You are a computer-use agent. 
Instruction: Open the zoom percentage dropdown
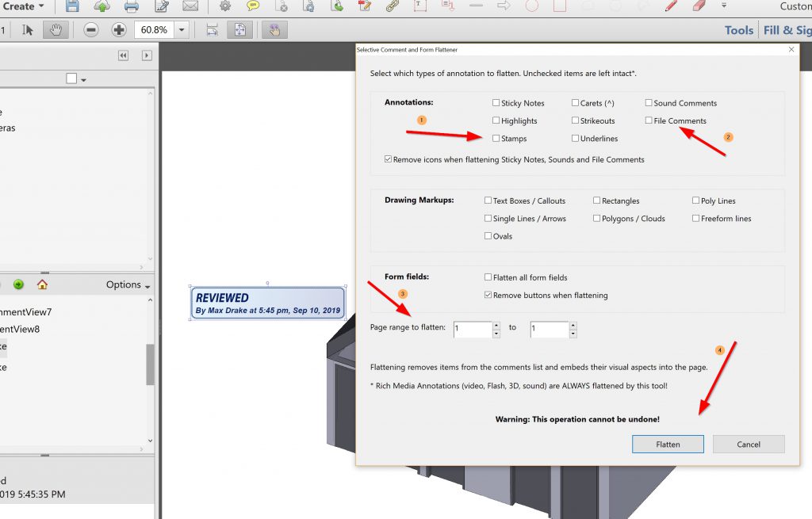[182, 30]
